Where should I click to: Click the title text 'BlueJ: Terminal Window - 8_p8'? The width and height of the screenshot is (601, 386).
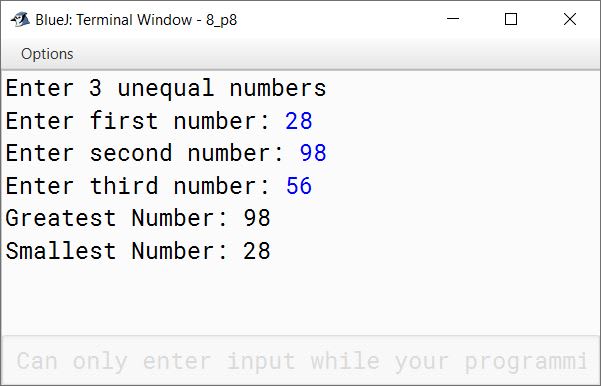136,20
